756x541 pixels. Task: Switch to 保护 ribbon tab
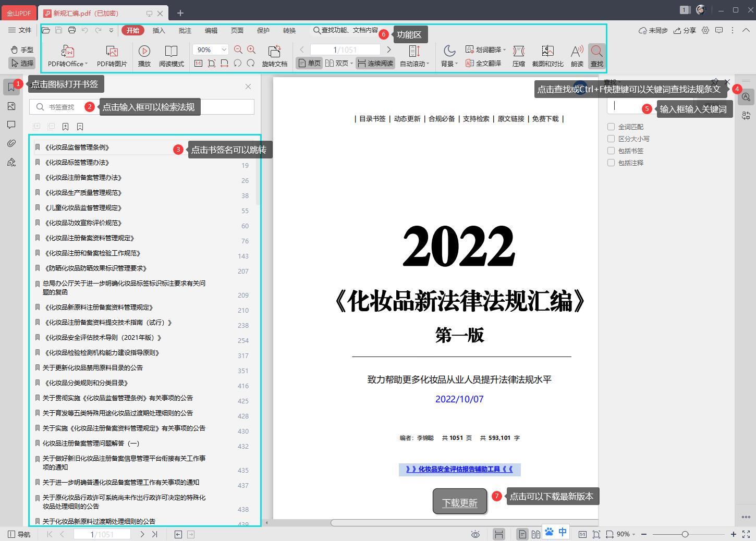(263, 30)
